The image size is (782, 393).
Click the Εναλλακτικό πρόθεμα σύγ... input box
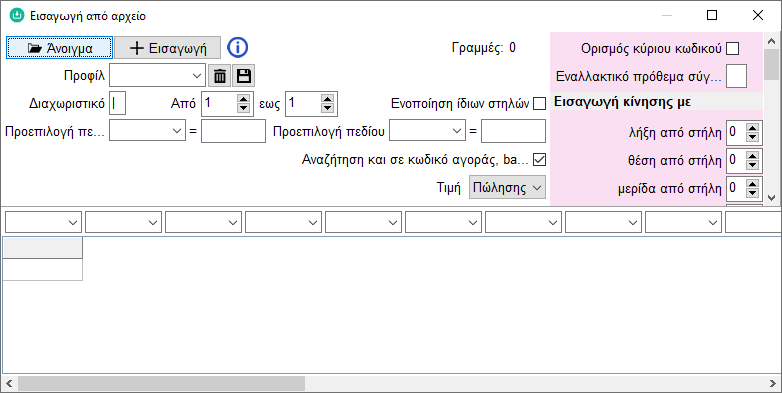click(x=737, y=76)
